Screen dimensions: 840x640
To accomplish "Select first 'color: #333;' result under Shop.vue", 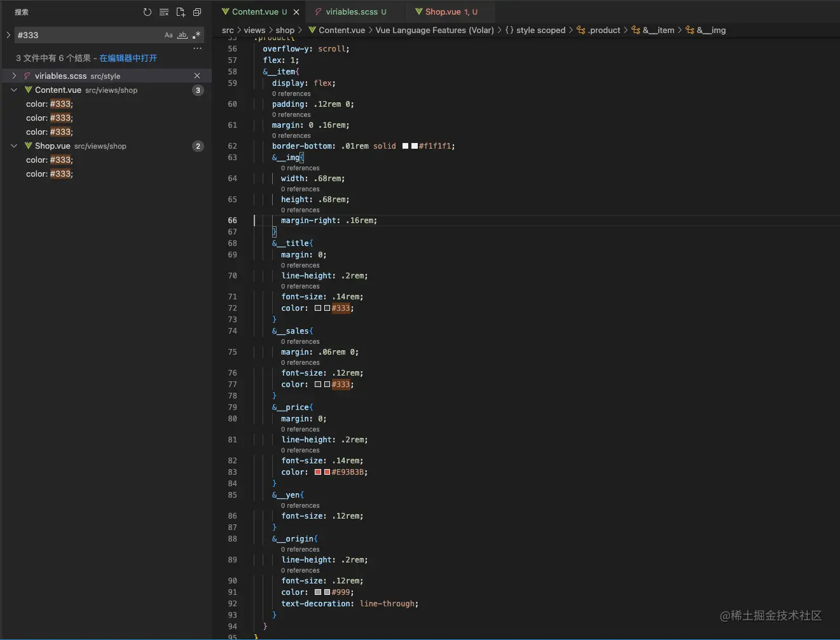I will pos(50,160).
